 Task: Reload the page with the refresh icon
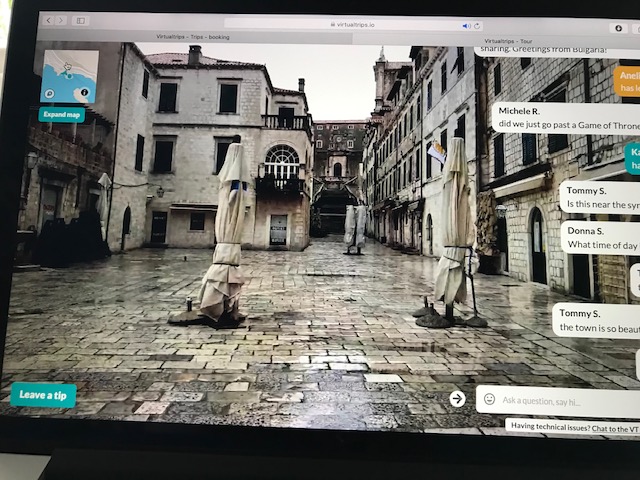point(477,25)
